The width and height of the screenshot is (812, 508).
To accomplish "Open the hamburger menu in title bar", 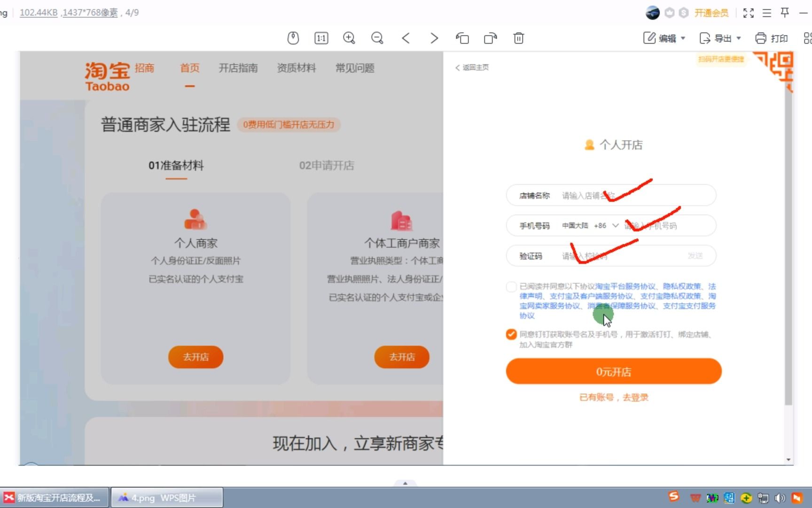I will (767, 13).
